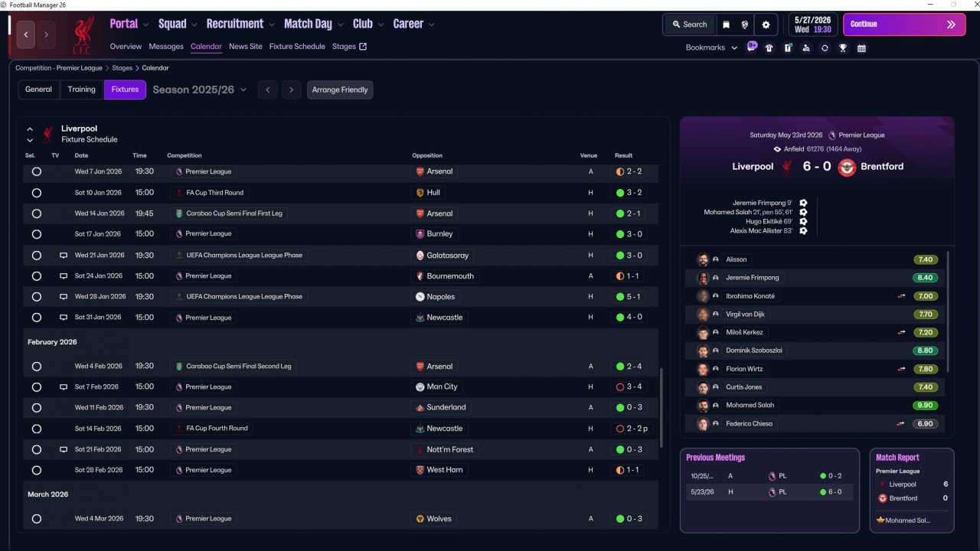Click the TV icon on the Galatasaray fixture
980x551 pixels.
64,256
